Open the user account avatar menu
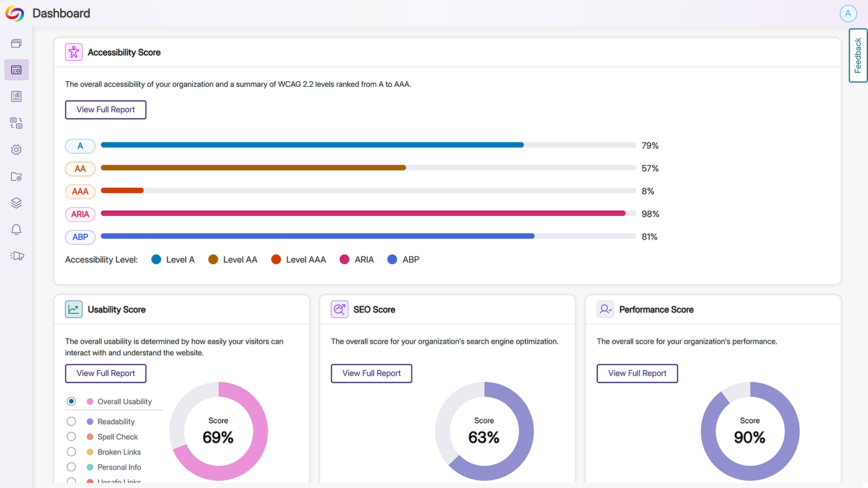Screen dimensions: 868x488 click(x=848, y=14)
